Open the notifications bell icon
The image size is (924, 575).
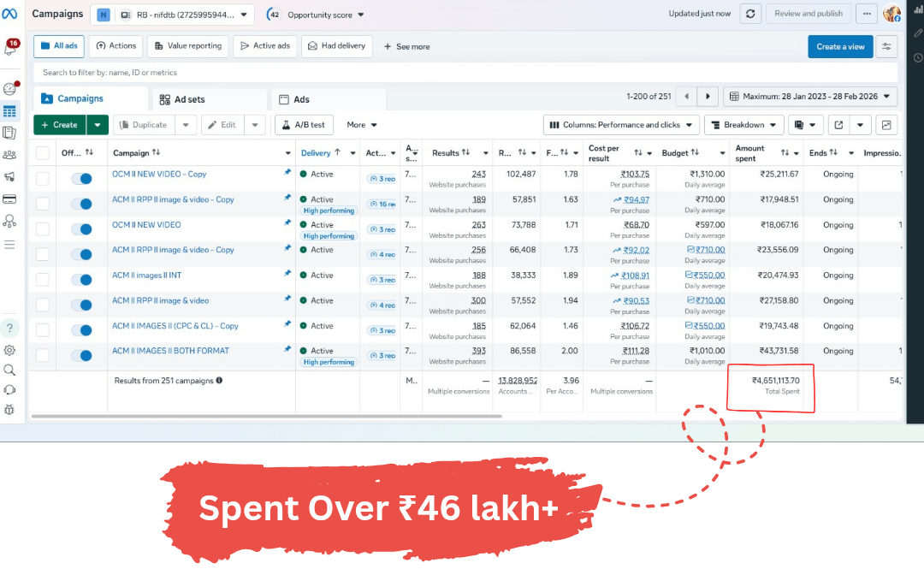(10, 48)
